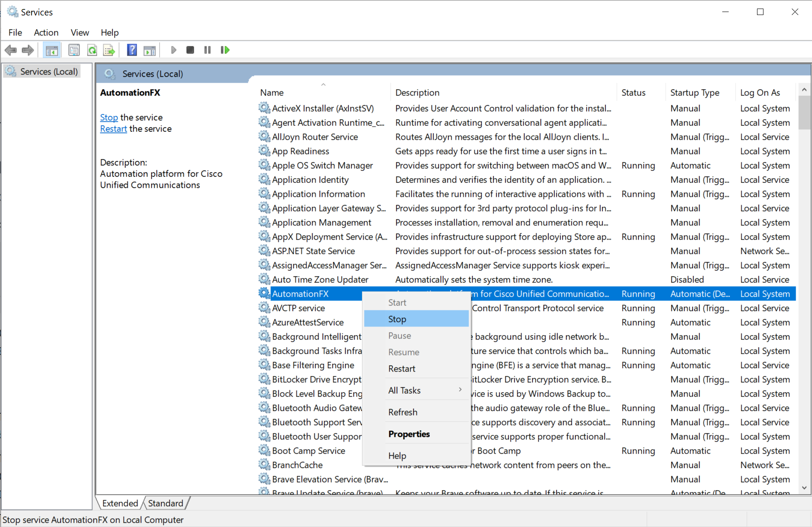812x527 pixels.
Task: Sort by the Status column header
Action: tap(641, 92)
